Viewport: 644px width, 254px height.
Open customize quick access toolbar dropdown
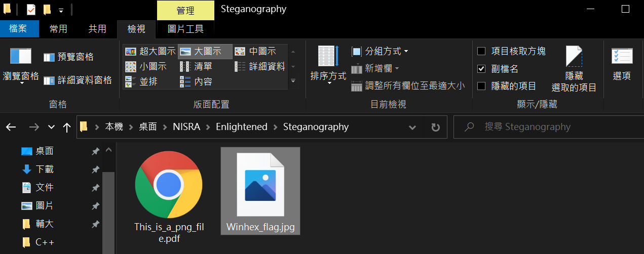click(x=61, y=10)
